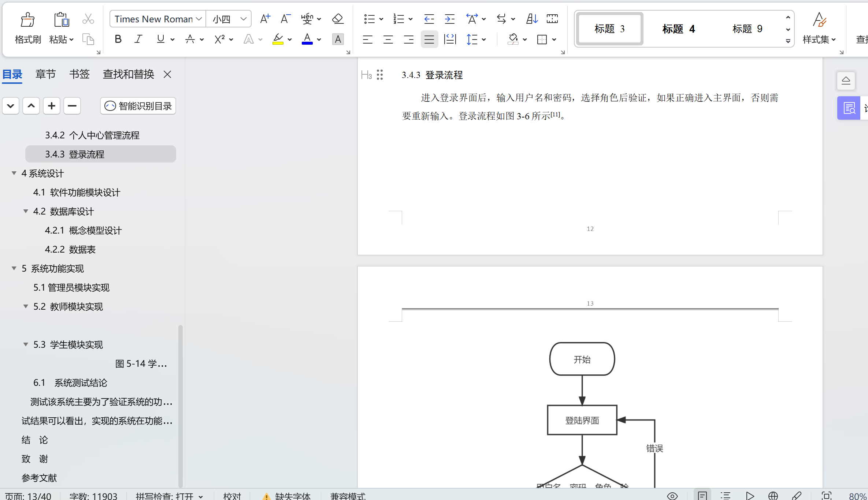Viewport: 868px width, 500px height.
Task: Open the Times New Roman font dropdown
Action: [199, 19]
